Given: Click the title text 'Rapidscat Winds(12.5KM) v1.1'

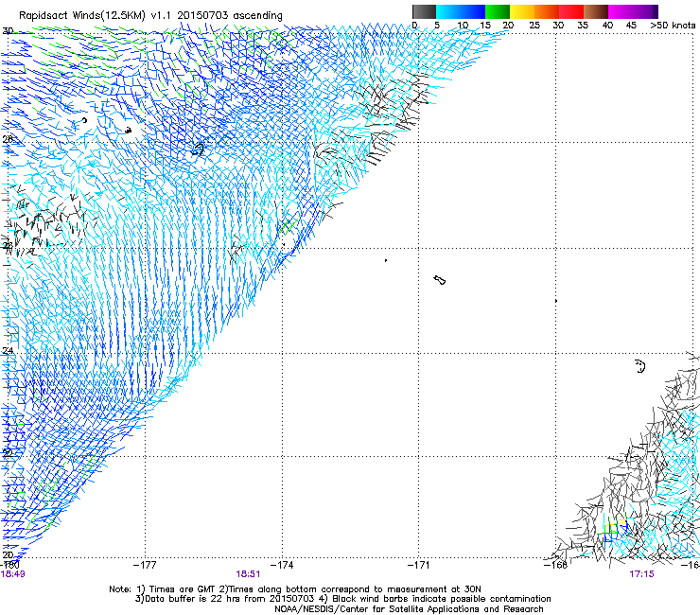Looking at the screenshot, I should point(96,16).
